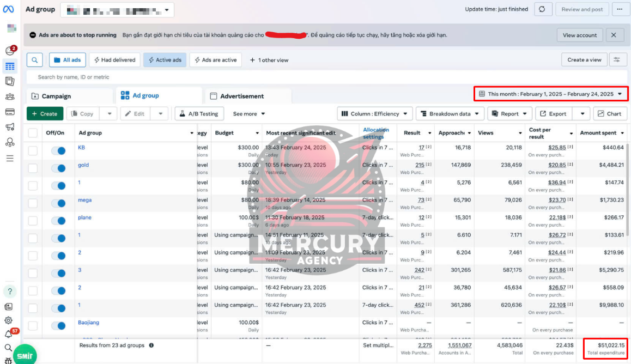This screenshot has width=631, height=364.
Task: Select the Active ads view
Action: coord(165,60)
